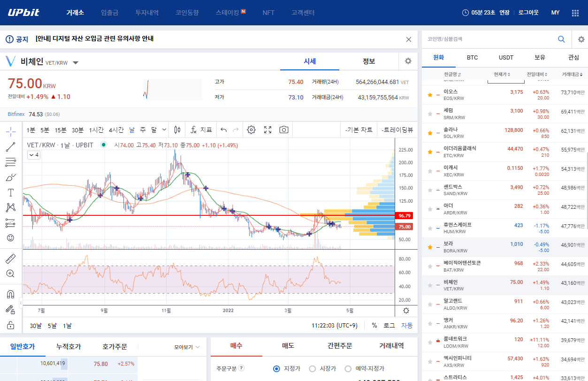
Task: Select the 4시간 chart interval
Action: point(116,130)
